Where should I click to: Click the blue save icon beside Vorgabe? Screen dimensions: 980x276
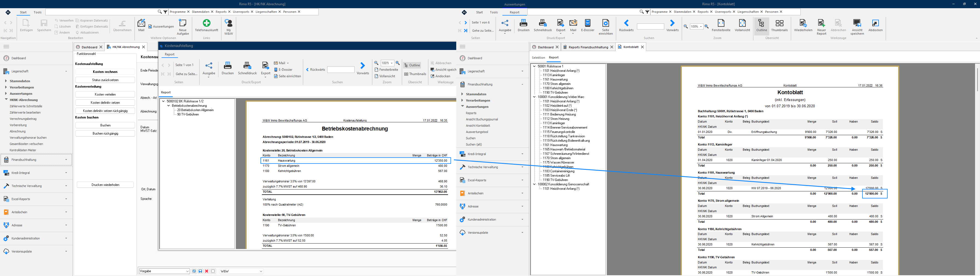tap(200, 271)
